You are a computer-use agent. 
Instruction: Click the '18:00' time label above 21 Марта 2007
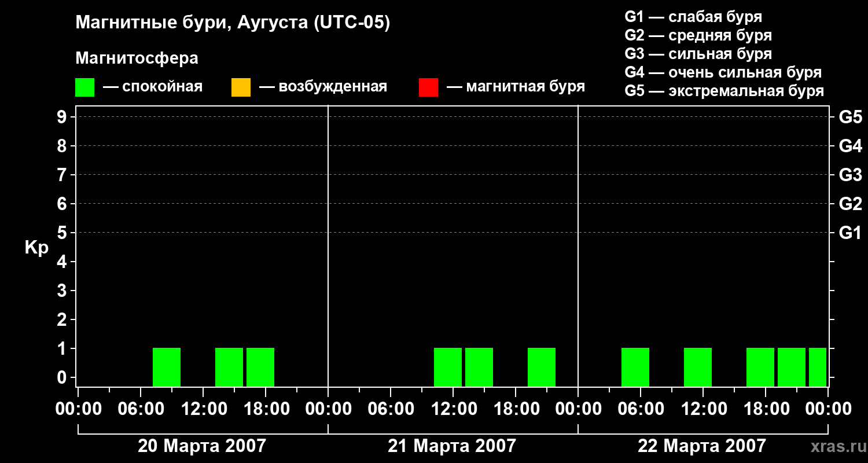516,409
